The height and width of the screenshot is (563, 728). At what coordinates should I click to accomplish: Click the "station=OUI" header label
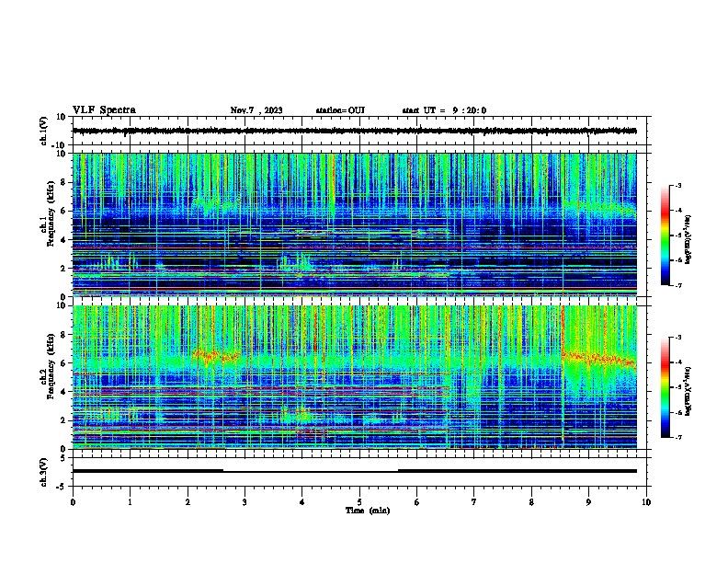(x=340, y=110)
